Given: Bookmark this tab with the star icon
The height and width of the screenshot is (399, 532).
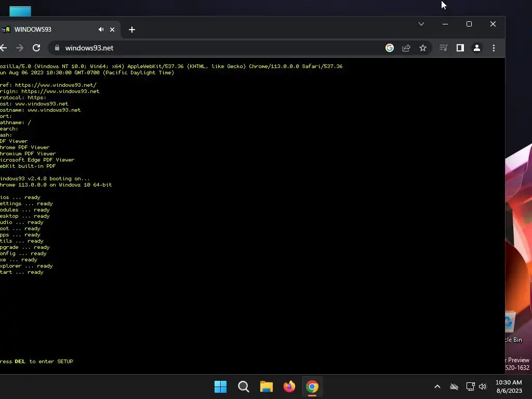Looking at the screenshot, I should click(423, 48).
